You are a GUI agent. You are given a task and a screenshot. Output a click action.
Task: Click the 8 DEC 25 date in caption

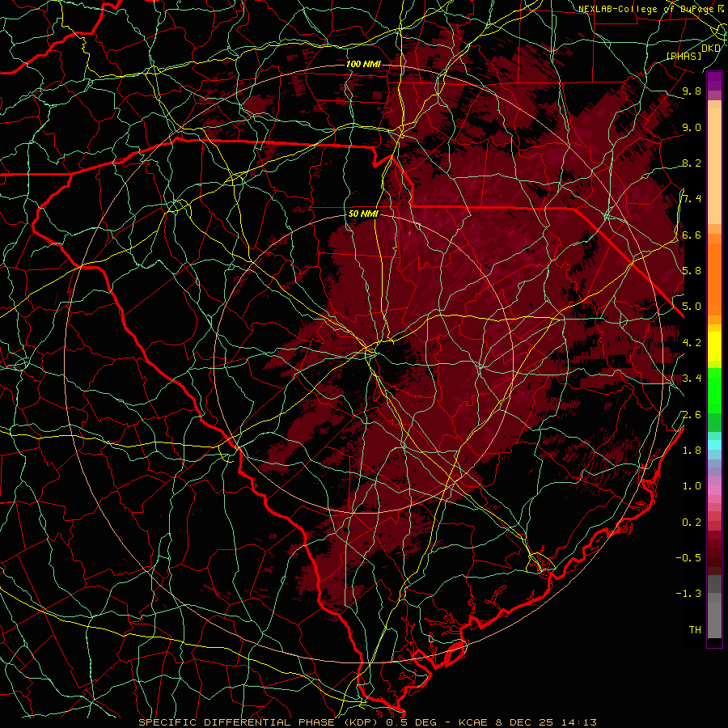[523, 722]
